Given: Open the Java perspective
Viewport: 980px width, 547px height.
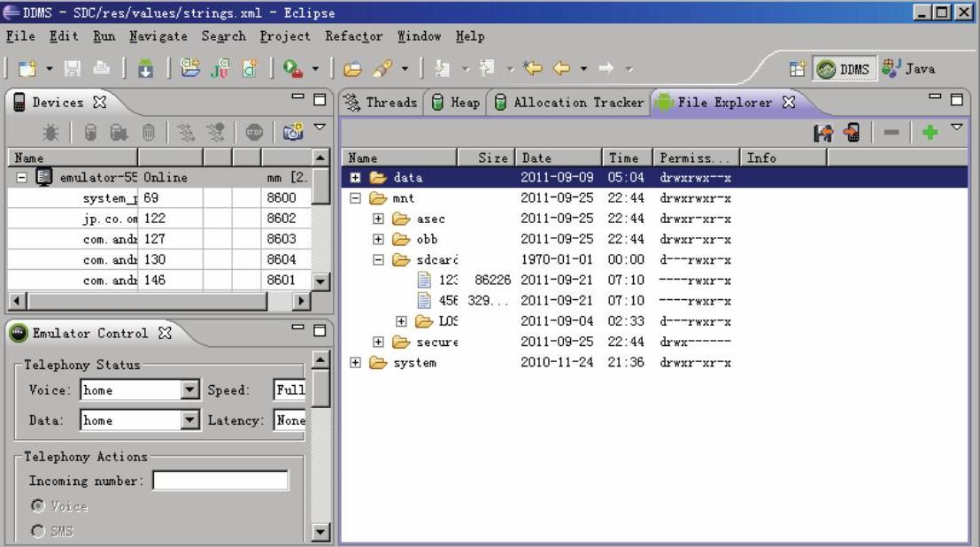Looking at the screenshot, I should click(x=908, y=69).
